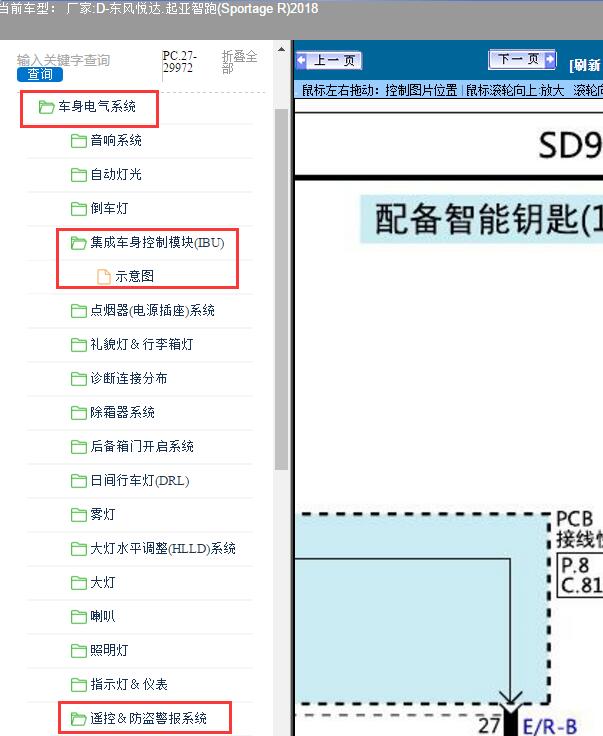Image resolution: width=603 pixels, height=736 pixels.
Task: Click the E/R-B connector label in diagram
Action: [550, 726]
